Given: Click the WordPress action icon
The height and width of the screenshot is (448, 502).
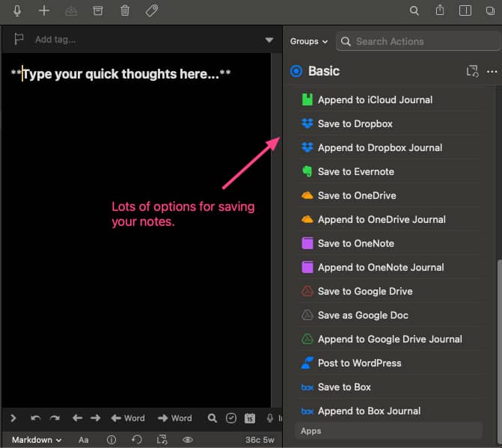Looking at the screenshot, I should [x=307, y=363].
